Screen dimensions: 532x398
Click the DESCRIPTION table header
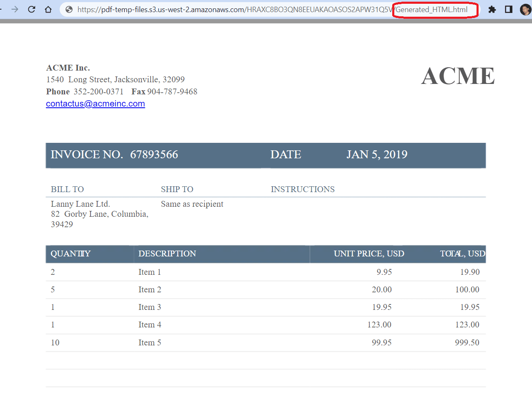167,254
